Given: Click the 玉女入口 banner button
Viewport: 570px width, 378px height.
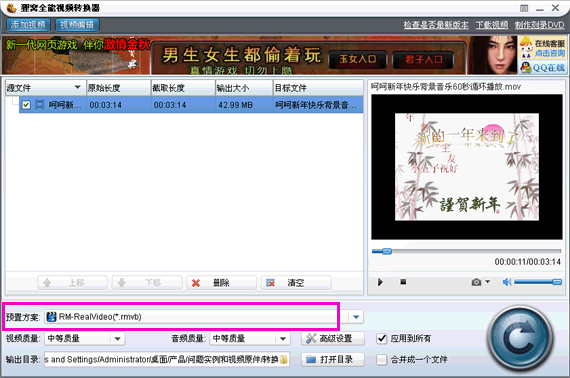Looking at the screenshot, I should [358, 59].
